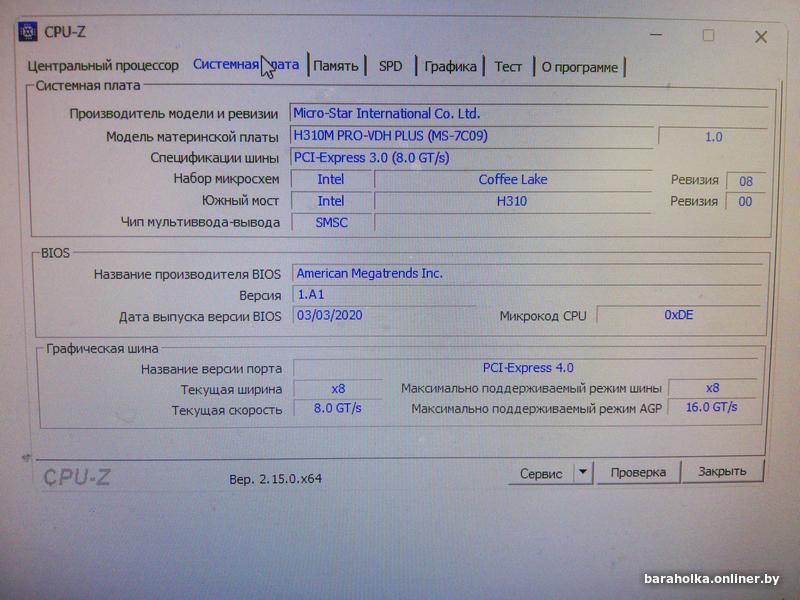Image resolution: width=800 pixels, height=600 pixels.
Task: Click the board revision 1.0 field
Action: [713, 137]
